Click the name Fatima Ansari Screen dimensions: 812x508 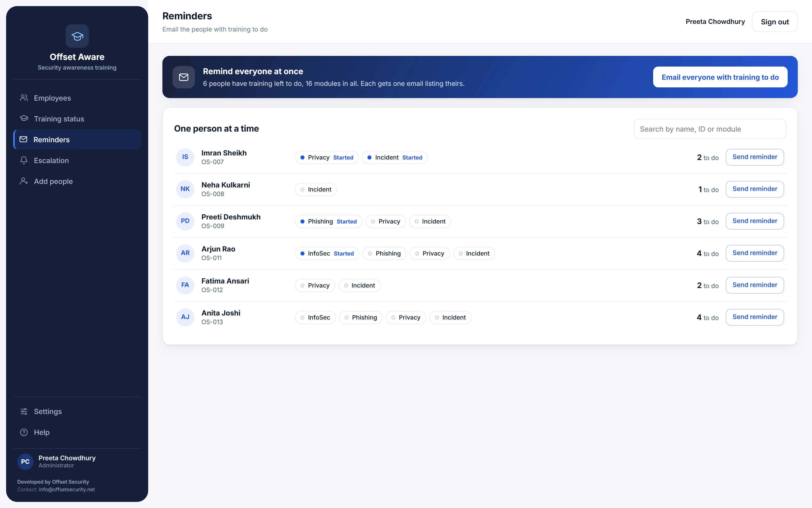(x=225, y=281)
